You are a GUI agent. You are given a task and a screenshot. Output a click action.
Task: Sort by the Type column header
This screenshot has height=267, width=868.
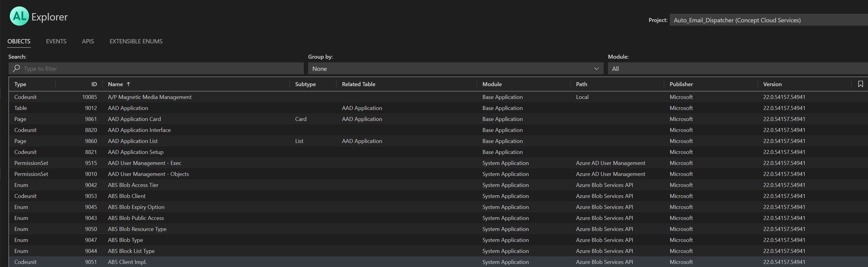pyautogui.click(x=20, y=84)
